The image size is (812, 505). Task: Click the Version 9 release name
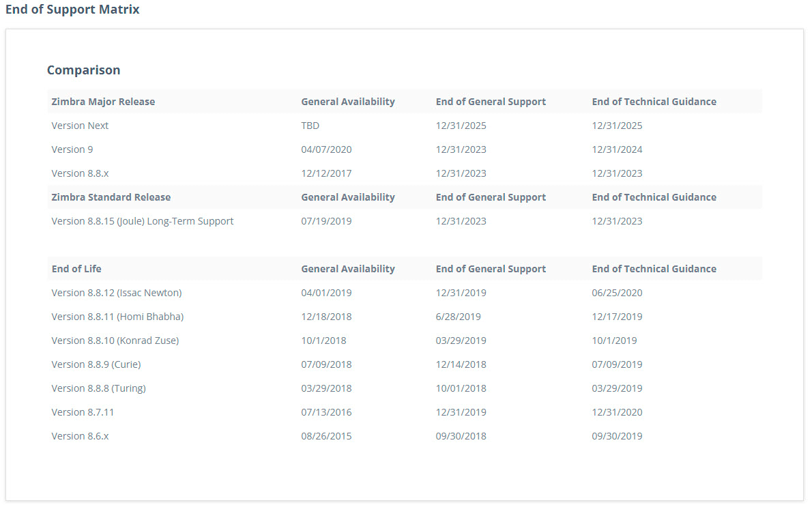click(x=72, y=149)
